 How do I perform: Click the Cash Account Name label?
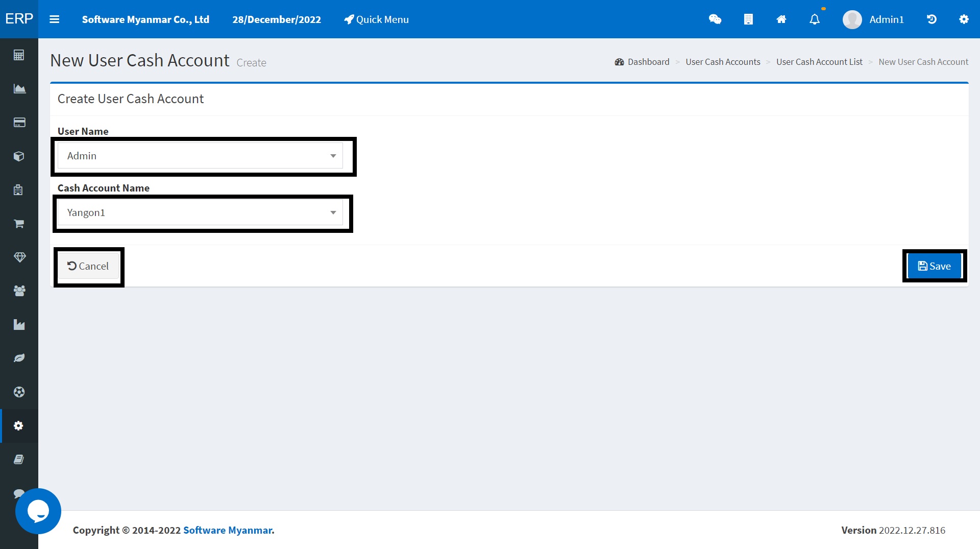click(104, 188)
